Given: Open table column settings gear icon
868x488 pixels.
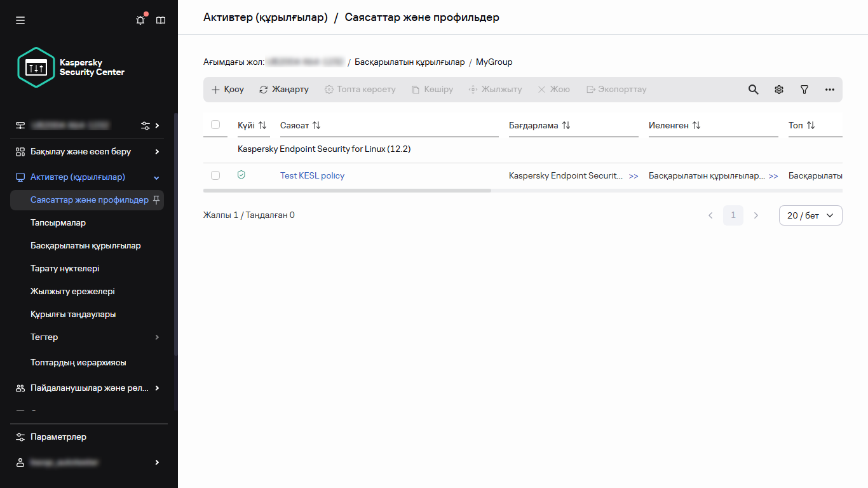Looking at the screenshot, I should coord(778,90).
